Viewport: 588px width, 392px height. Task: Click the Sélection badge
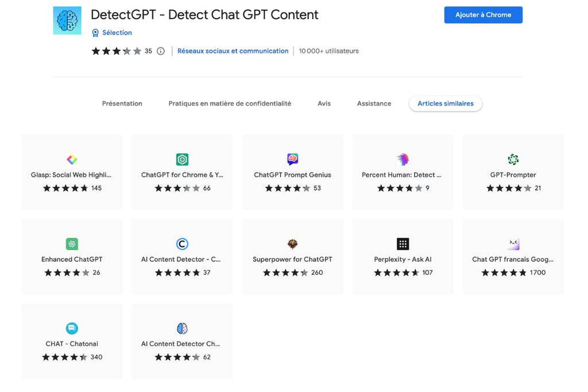[x=112, y=33]
